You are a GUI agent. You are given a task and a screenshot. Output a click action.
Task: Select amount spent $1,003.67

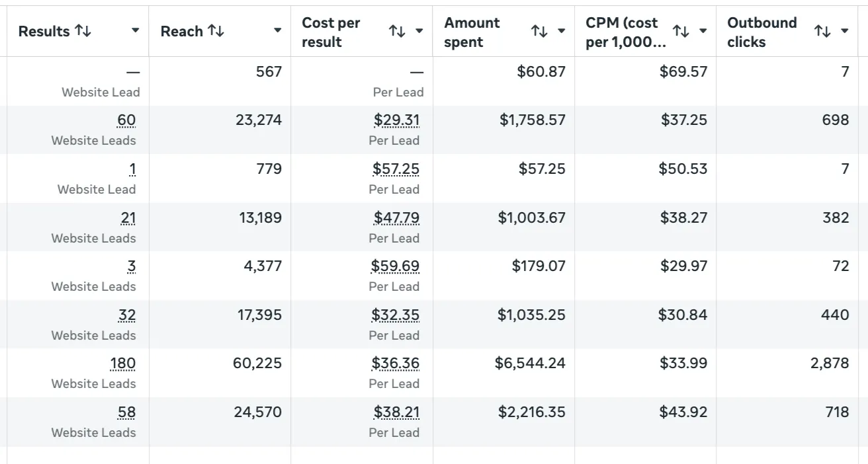(x=532, y=217)
